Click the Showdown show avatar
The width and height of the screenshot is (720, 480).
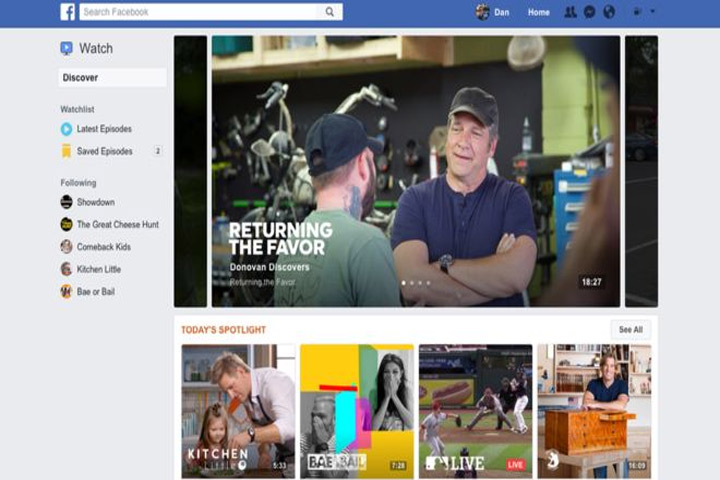click(66, 202)
